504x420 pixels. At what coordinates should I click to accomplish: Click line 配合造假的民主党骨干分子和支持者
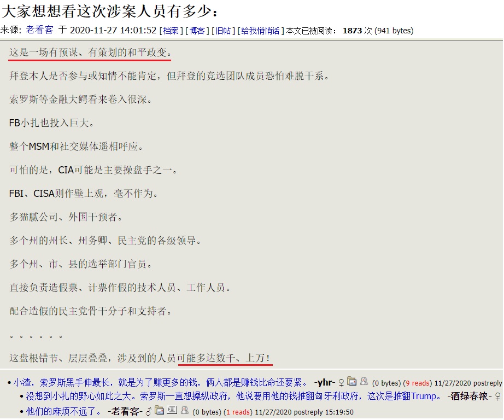tap(90, 311)
